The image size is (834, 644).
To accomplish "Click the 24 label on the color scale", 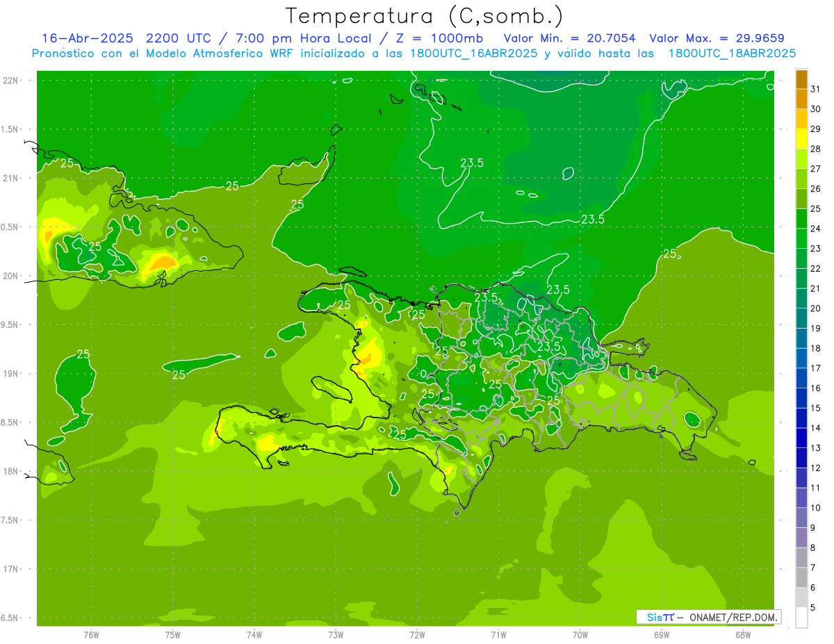I will tap(816, 229).
